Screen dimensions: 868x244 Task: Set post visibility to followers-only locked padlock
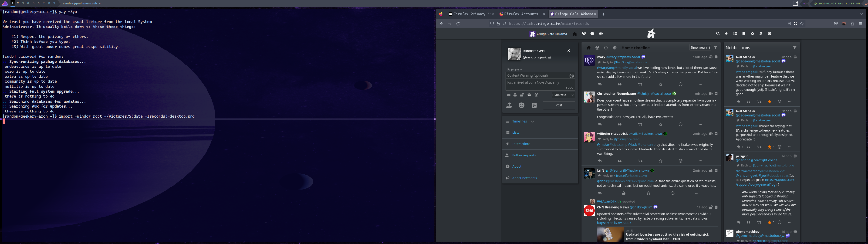tap(515, 95)
